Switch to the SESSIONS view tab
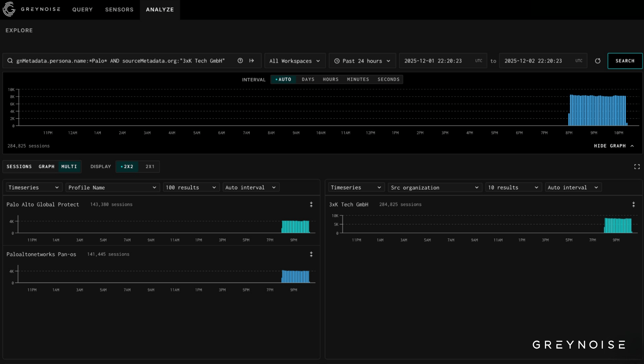644x364 pixels. (19, 166)
